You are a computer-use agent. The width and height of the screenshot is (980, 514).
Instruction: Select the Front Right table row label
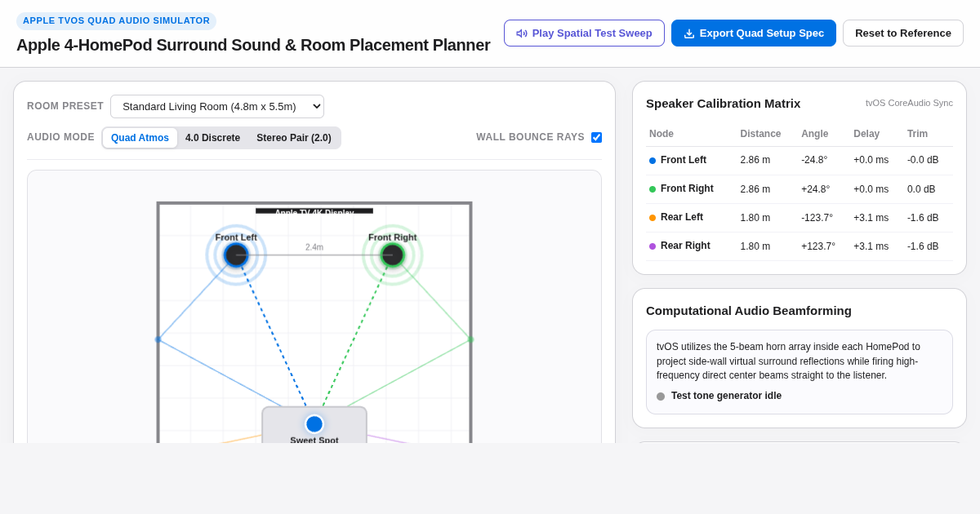pos(687,188)
